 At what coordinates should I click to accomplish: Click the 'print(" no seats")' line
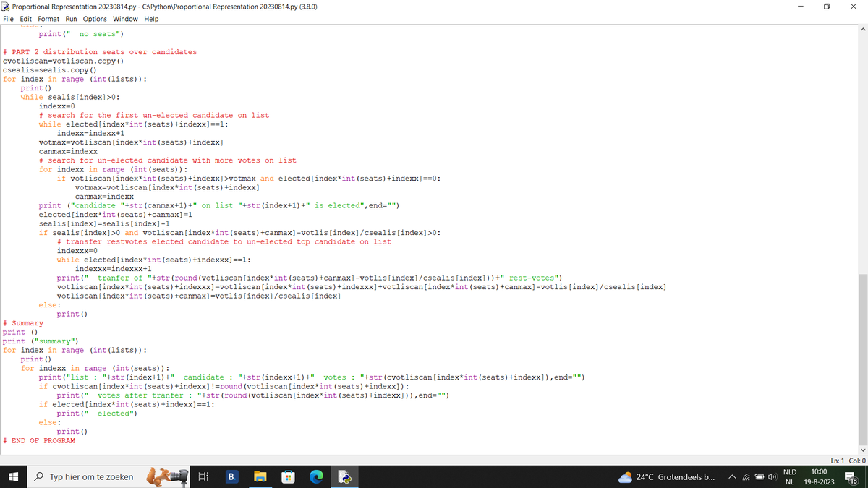[82, 34]
